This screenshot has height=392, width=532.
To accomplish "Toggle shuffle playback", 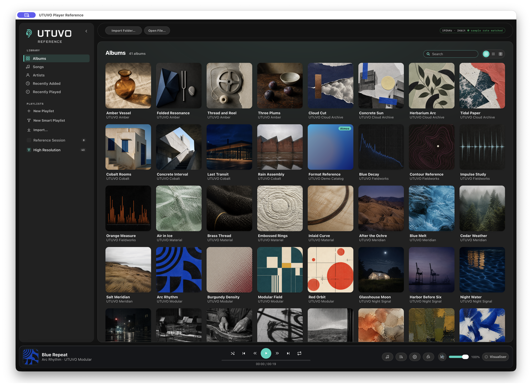I will click(232, 353).
